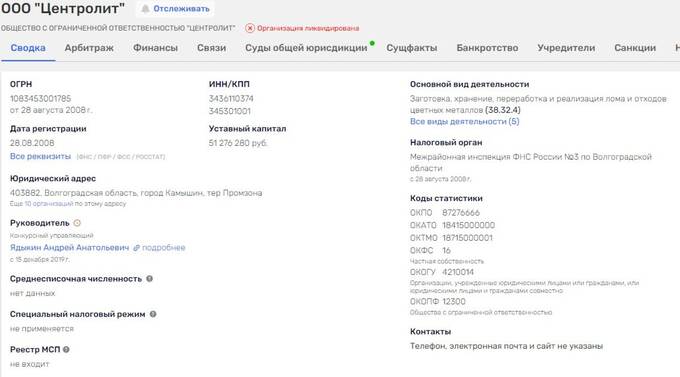Click the clock icon beside Руководитель
This screenshot has width=680, height=377.
(77, 223)
